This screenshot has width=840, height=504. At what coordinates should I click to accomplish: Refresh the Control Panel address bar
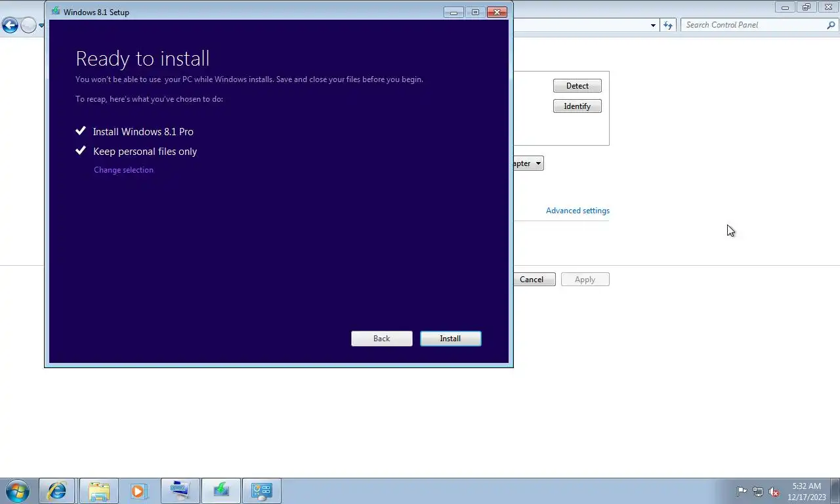click(x=668, y=25)
